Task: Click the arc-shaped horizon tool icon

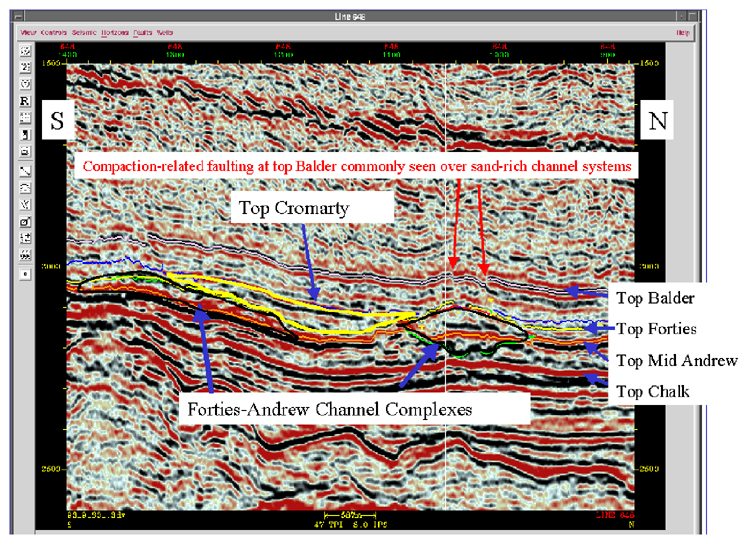Action: tap(25, 187)
